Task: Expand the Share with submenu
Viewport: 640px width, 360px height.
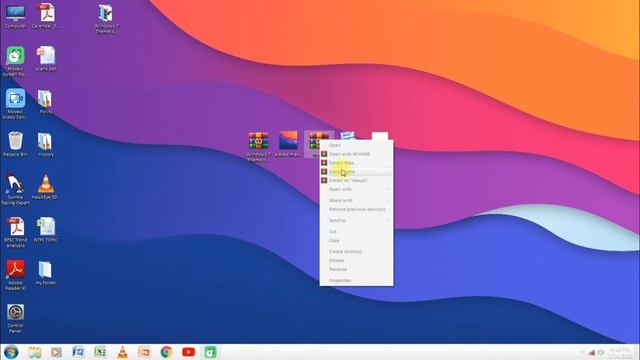Action: coord(356,200)
